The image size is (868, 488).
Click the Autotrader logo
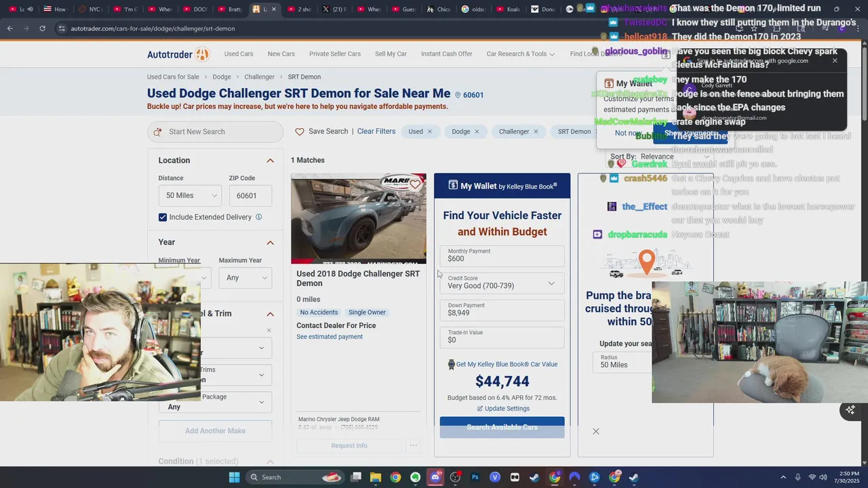point(178,54)
